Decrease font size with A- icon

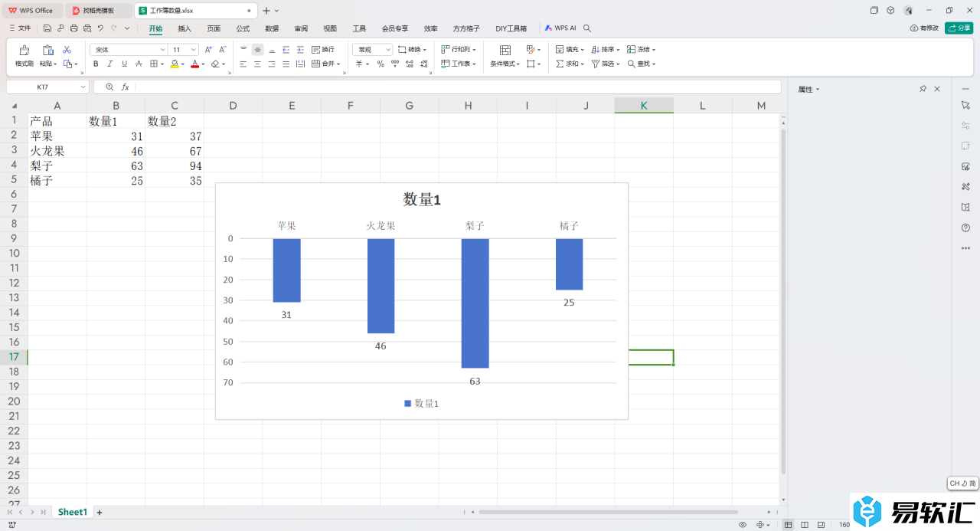223,49
